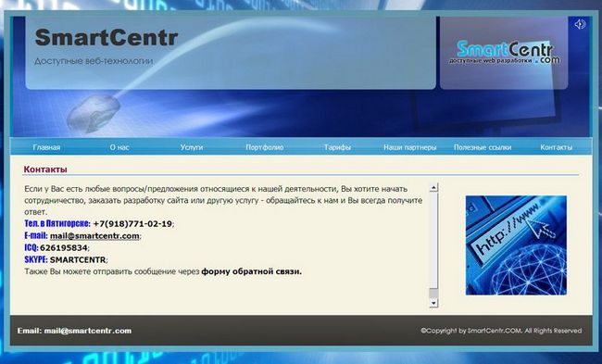Image resolution: width=602 pixels, height=364 pixels.
Task: Open the Полезные ссылки page
Action: [x=483, y=147]
